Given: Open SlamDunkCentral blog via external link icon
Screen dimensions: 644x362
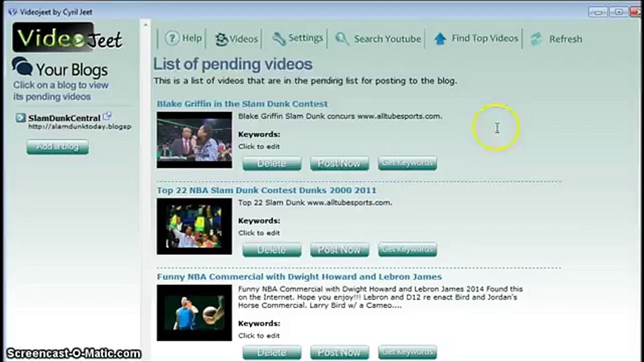Looking at the screenshot, I should [x=107, y=117].
